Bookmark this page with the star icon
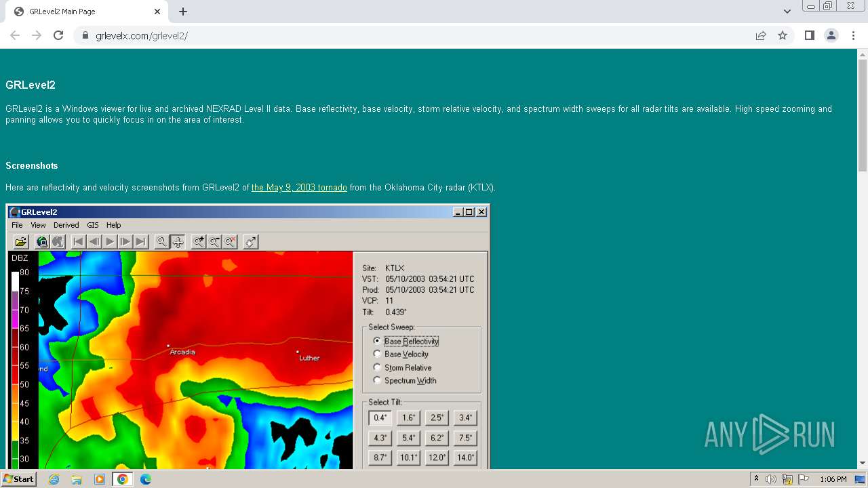Screen dimensions: 868x488 click(x=783, y=35)
